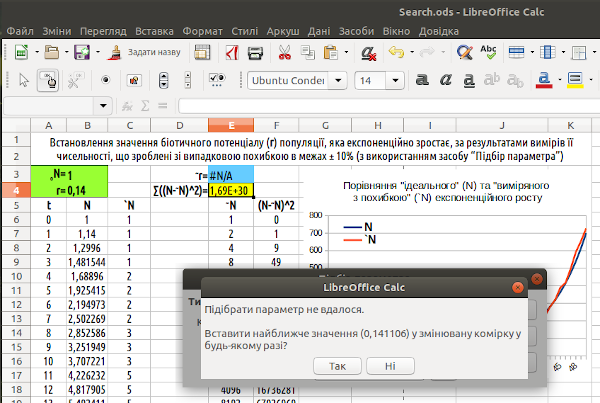
Task: Select column header E
Action: click(x=231, y=125)
